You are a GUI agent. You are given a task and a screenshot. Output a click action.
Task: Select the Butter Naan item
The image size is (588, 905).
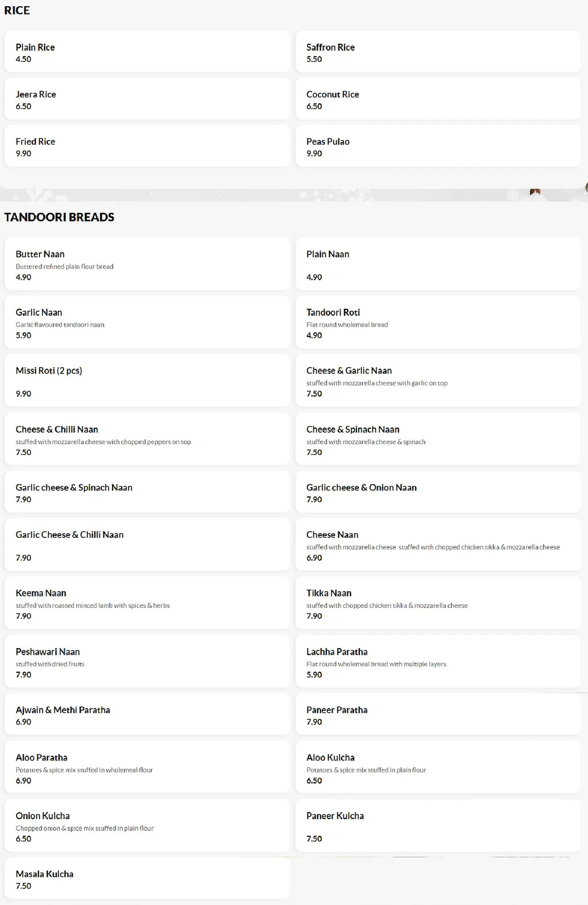point(147,264)
